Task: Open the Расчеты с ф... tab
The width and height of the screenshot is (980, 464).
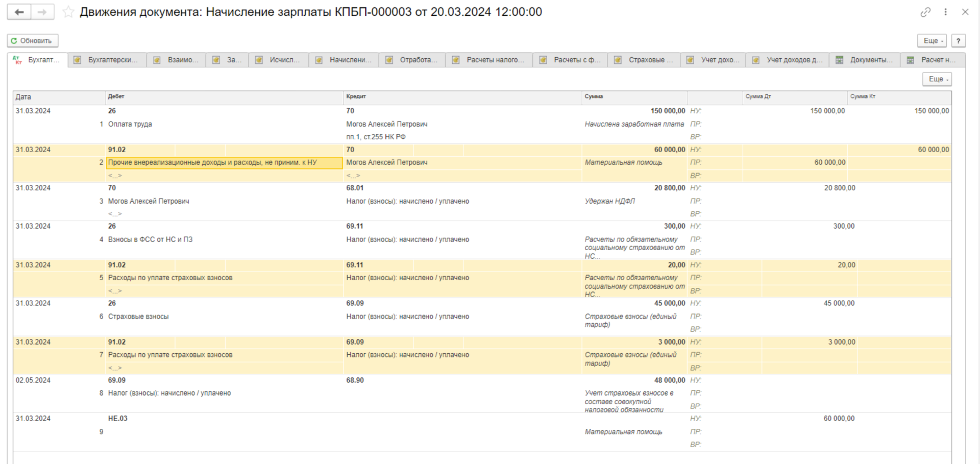Action: point(571,60)
